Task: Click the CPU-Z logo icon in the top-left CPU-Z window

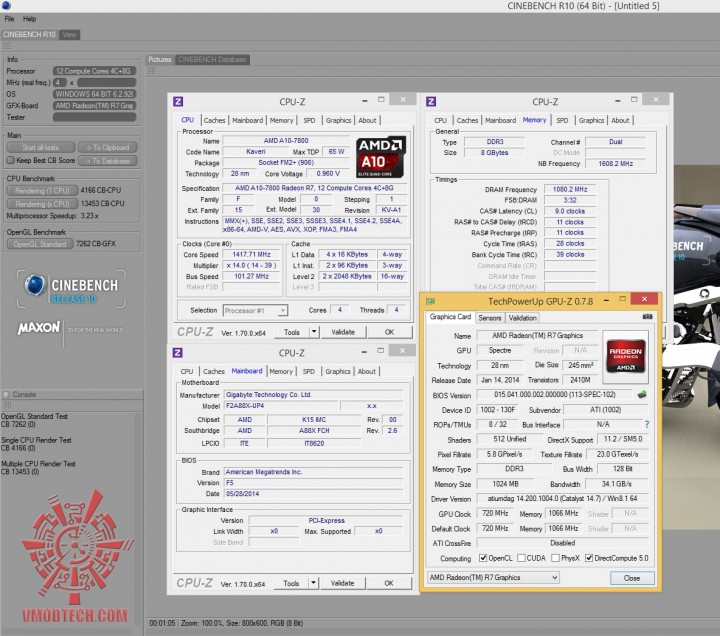Action: (178, 101)
